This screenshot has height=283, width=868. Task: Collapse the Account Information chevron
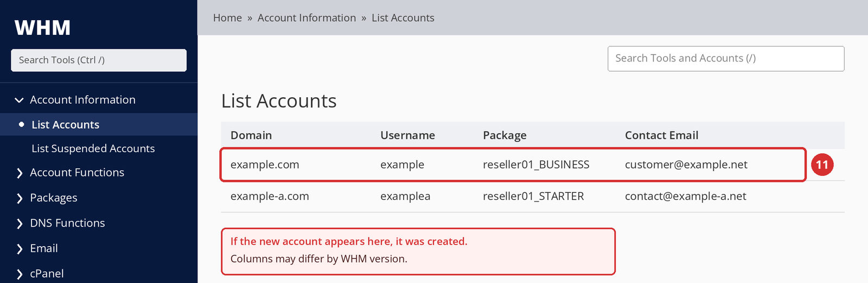pos(19,100)
